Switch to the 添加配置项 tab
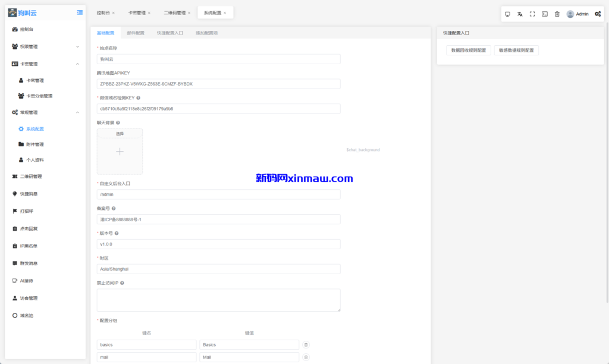The width and height of the screenshot is (609, 364). [206, 33]
